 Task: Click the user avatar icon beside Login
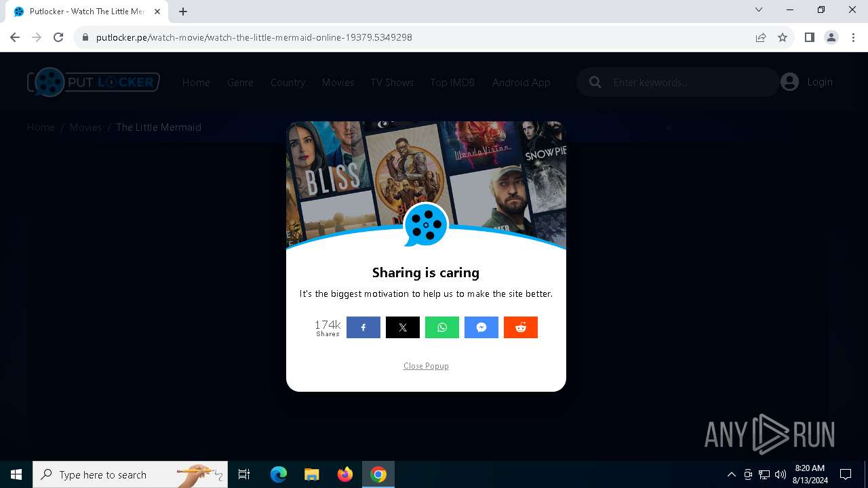[789, 82]
